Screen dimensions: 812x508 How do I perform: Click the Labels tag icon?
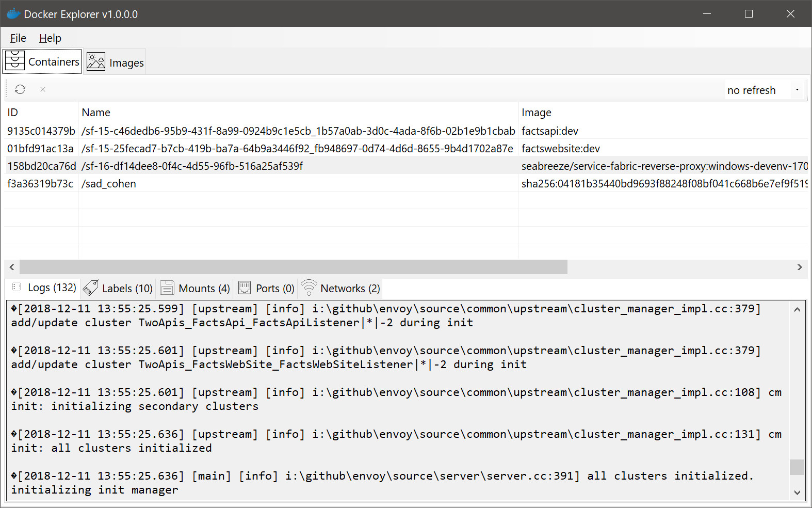point(91,288)
